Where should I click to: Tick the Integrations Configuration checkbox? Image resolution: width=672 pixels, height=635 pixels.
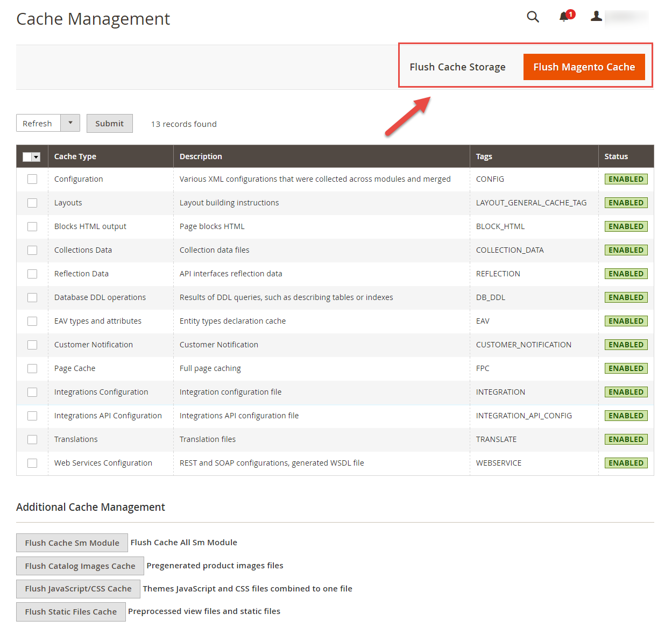(32, 392)
